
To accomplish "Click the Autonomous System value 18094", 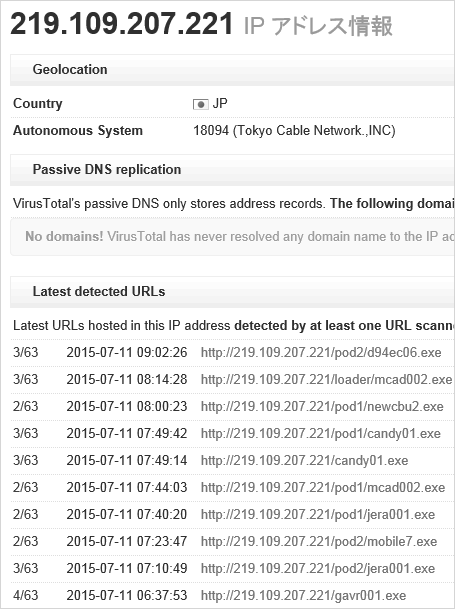I will click(x=211, y=130).
